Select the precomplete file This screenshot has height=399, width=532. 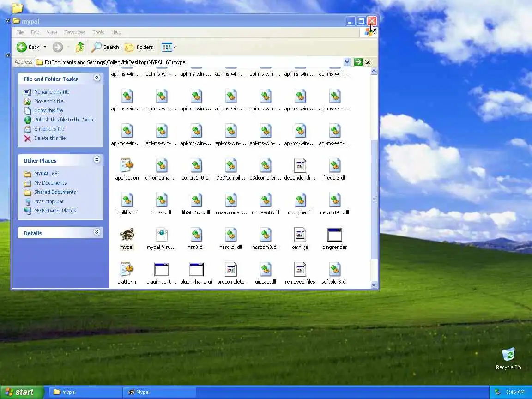tap(231, 269)
